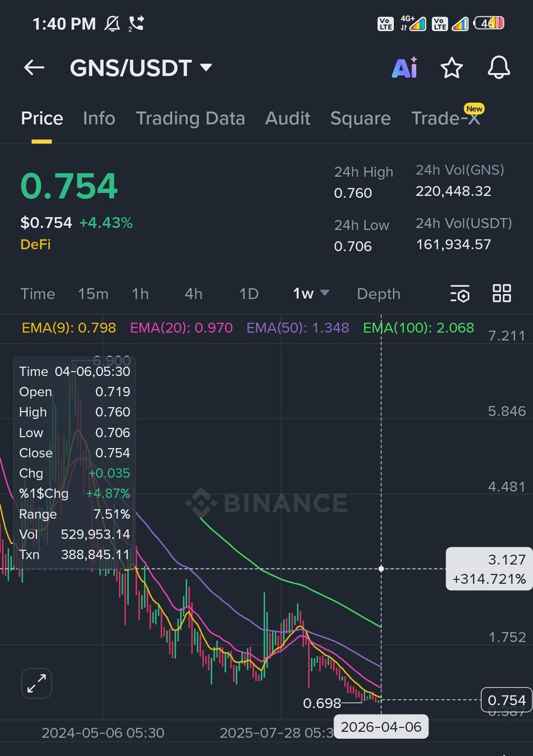Tap the DeFi category label
The width and height of the screenshot is (533, 756).
[35, 244]
